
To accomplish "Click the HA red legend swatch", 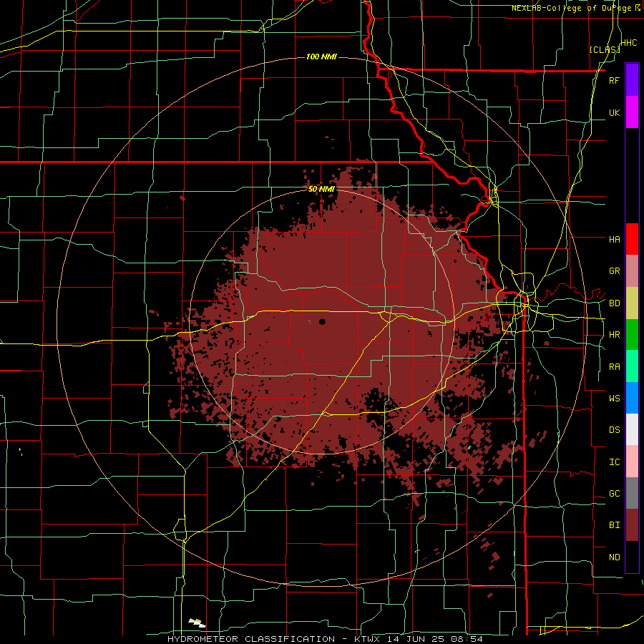I will pos(632,239).
